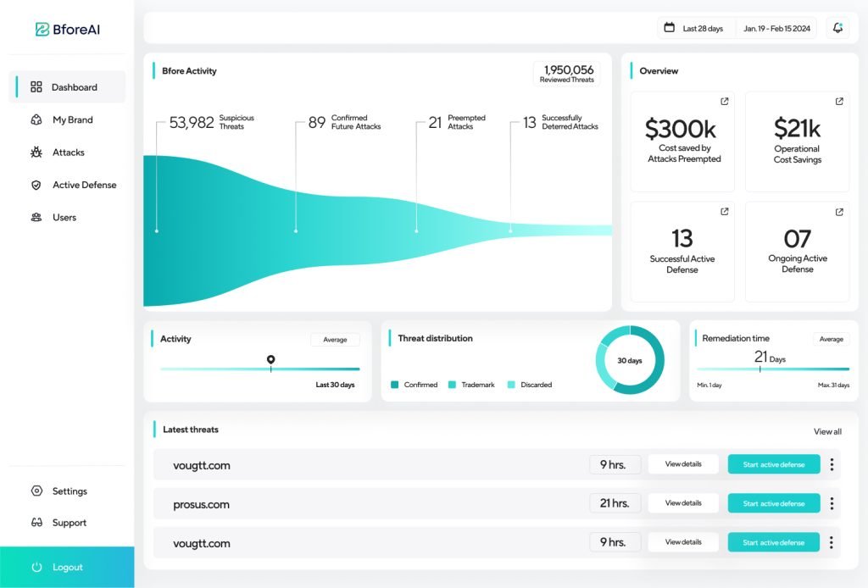Open the Attacks sidebar section

(x=68, y=153)
